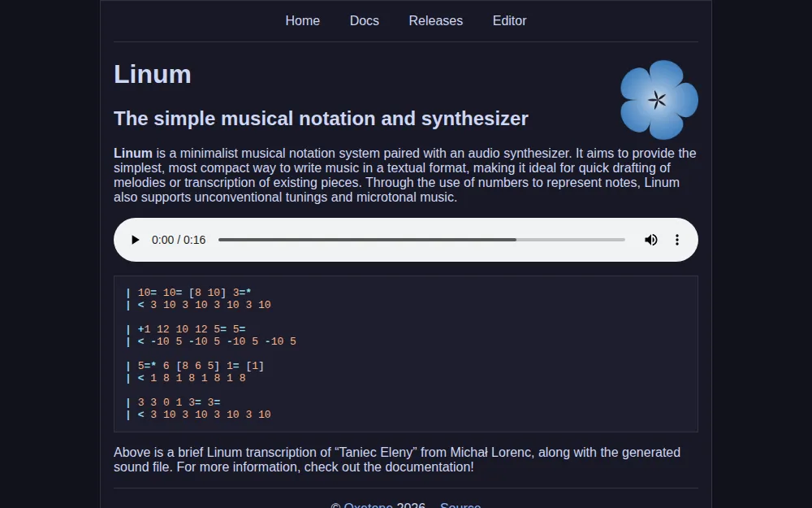Viewport: 812px width, 508px height.
Task: Open the audio player's three-dot options menu
Action: [x=677, y=240]
